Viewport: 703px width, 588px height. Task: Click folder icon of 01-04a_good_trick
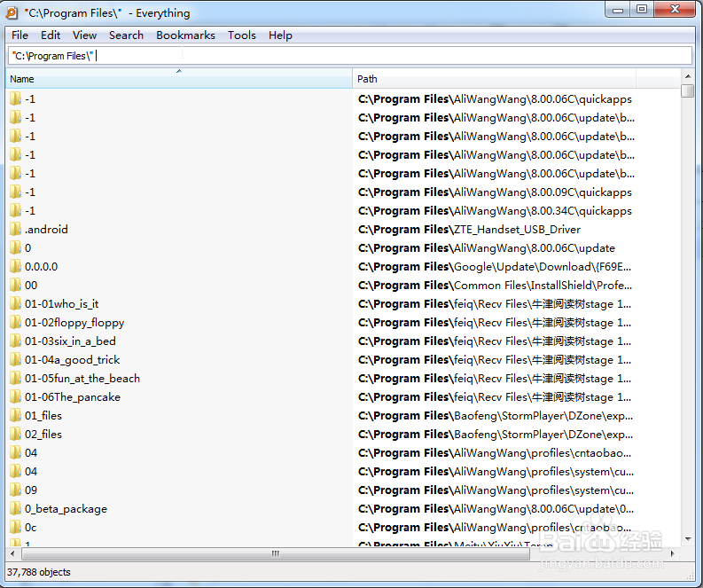click(x=15, y=360)
